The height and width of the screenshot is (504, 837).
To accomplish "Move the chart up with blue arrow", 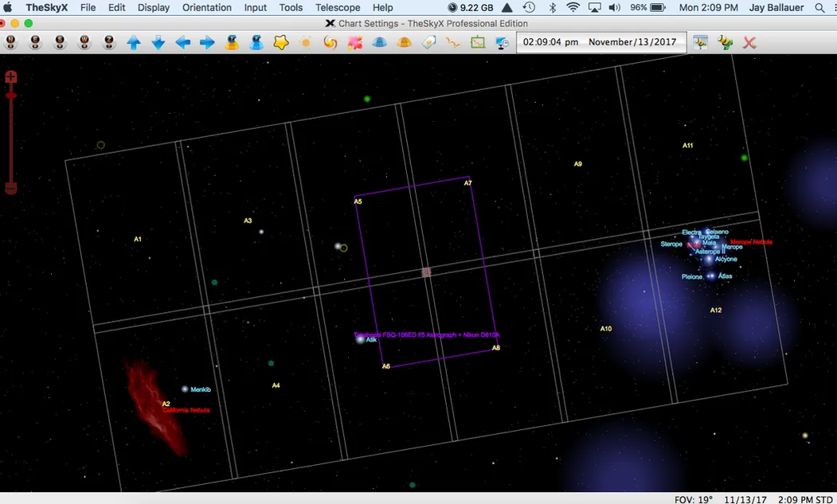I will pyautogui.click(x=134, y=42).
